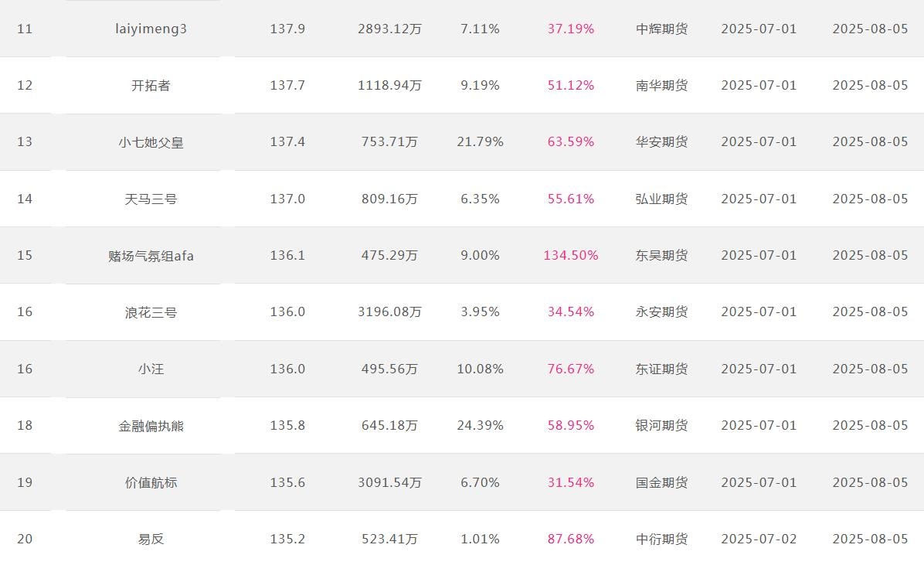Click the 国金期货 company name
924x565 pixels.
pos(662,482)
